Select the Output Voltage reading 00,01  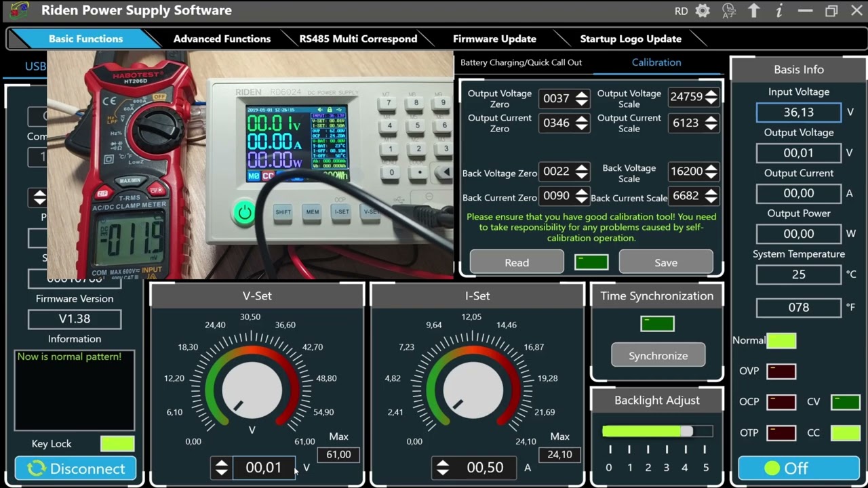tap(799, 153)
